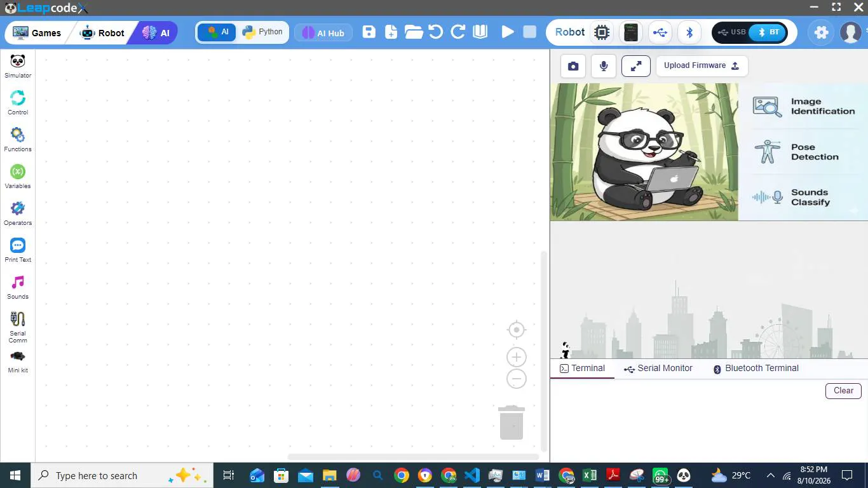Click Upload Firmware

[x=702, y=65]
